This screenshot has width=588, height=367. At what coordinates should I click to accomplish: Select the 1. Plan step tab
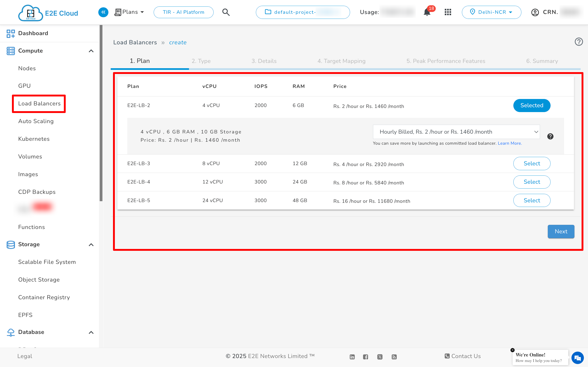pos(140,61)
